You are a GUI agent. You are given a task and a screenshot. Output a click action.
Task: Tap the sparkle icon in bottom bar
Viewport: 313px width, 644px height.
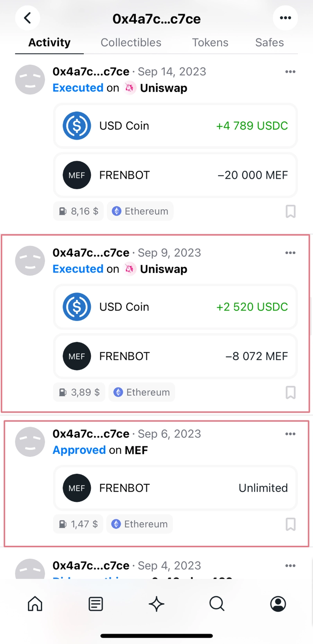tap(156, 604)
